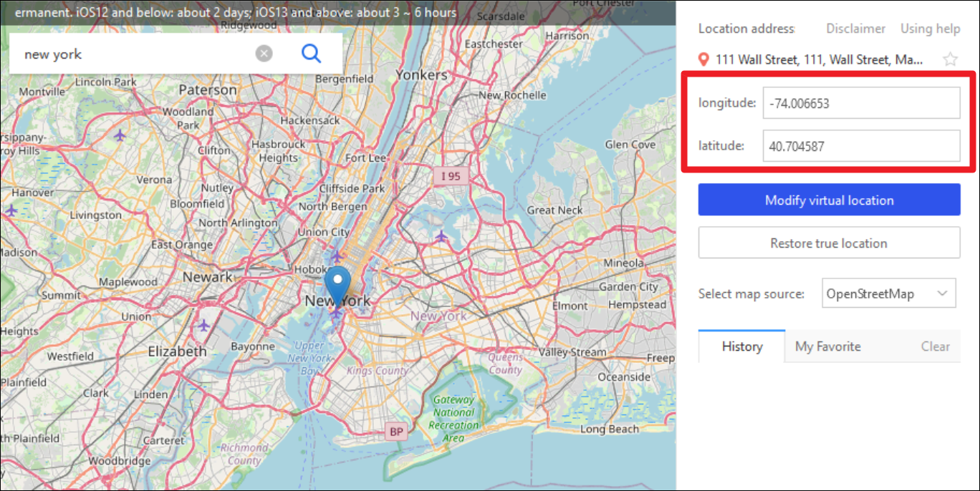This screenshot has height=491, width=980.
Task: Click the Woodbridge label on the map
Action: coord(120,461)
